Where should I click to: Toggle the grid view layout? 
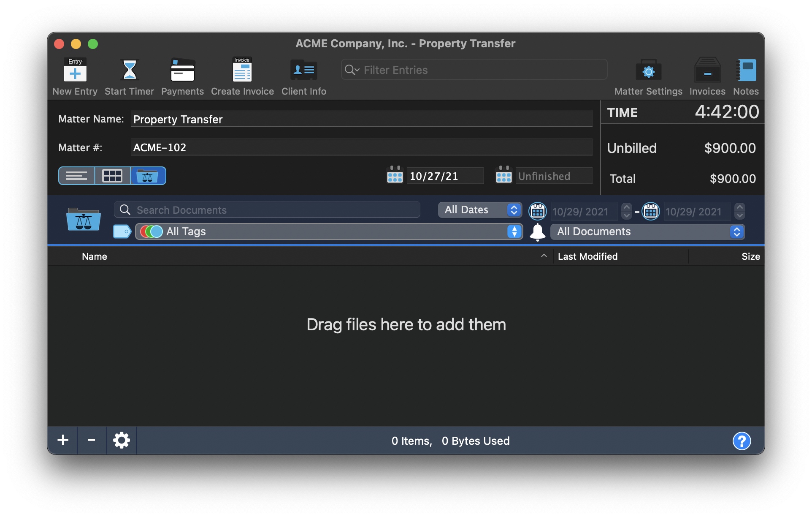(112, 176)
